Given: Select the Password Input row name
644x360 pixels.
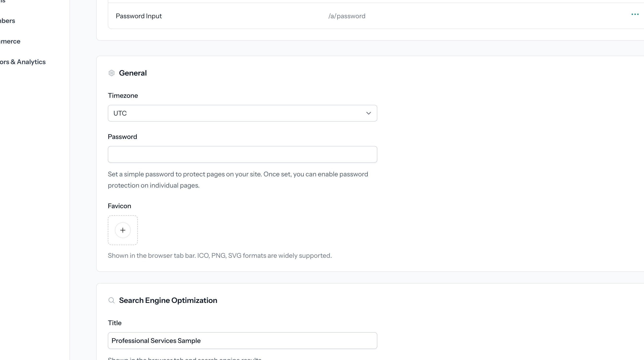Looking at the screenshot, I should pos(139,16).
